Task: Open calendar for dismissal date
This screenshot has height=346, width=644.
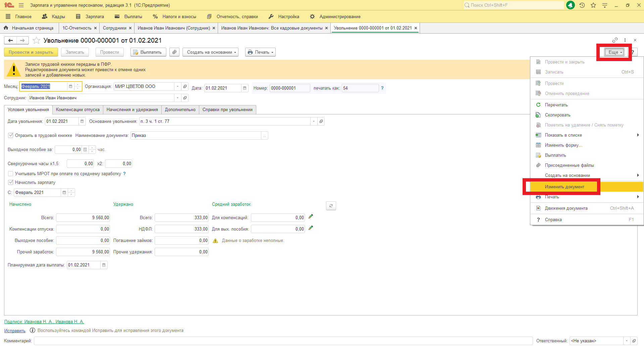Action: click(82, 121)
